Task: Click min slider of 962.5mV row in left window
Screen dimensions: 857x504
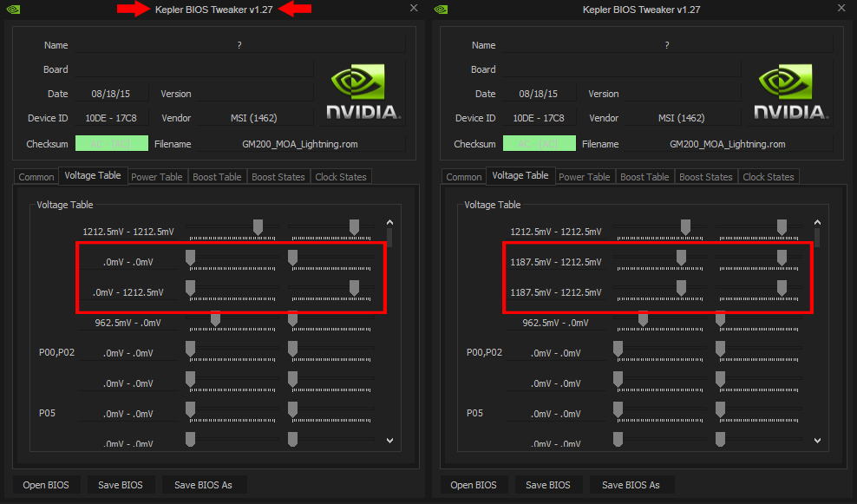Action: tap(215, 318)
